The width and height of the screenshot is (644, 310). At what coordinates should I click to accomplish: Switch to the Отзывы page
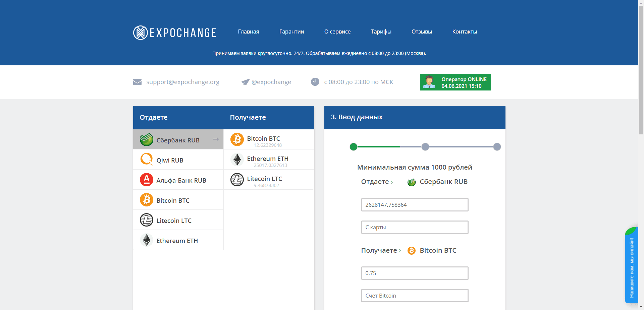click(422, 32)
